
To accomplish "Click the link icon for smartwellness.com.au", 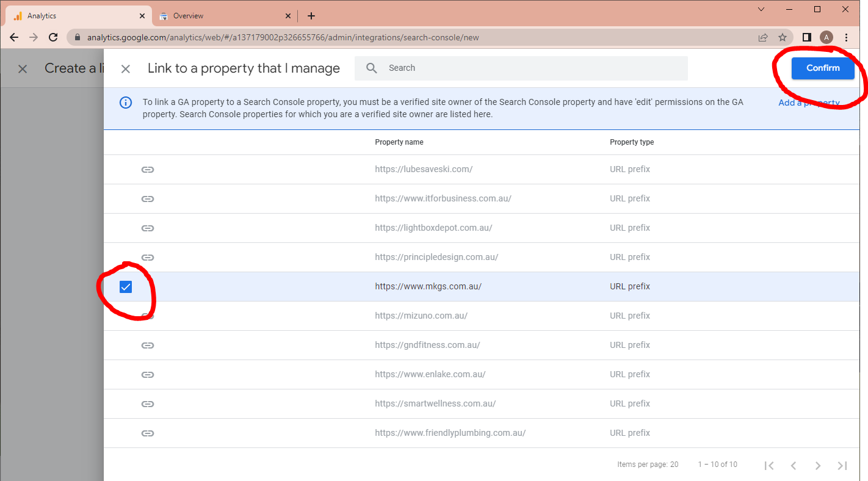I will click(148, 404).
